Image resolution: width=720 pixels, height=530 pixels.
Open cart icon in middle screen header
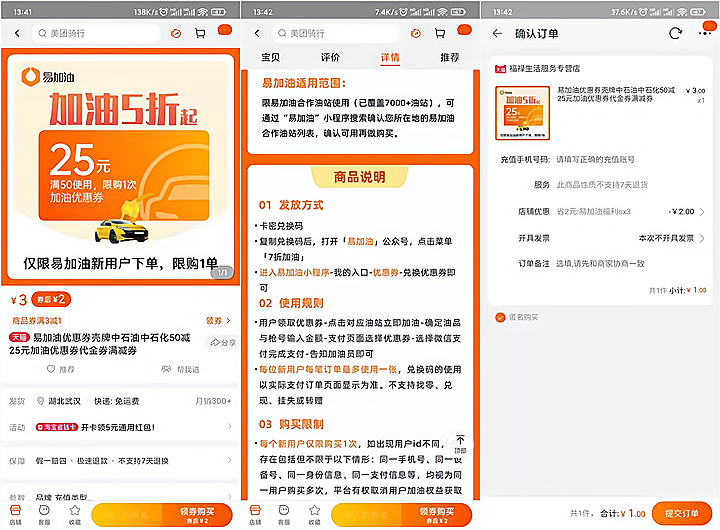click(440, 34)
